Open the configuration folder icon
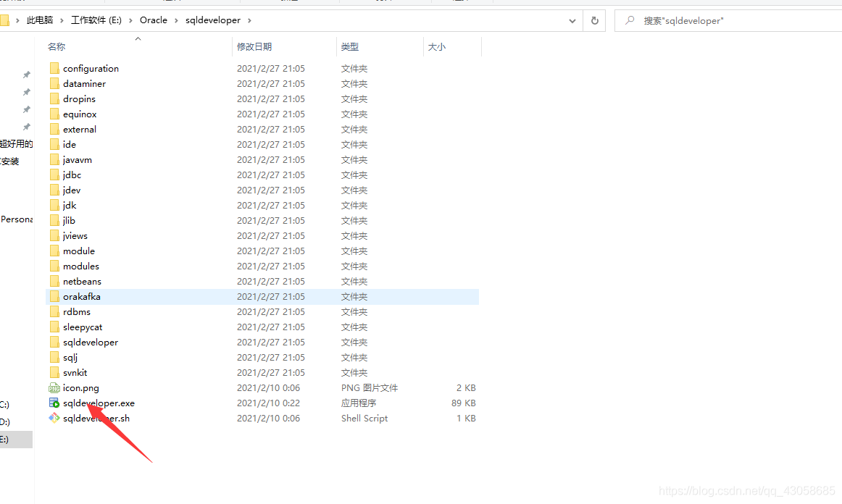 (x=54, y=68)
